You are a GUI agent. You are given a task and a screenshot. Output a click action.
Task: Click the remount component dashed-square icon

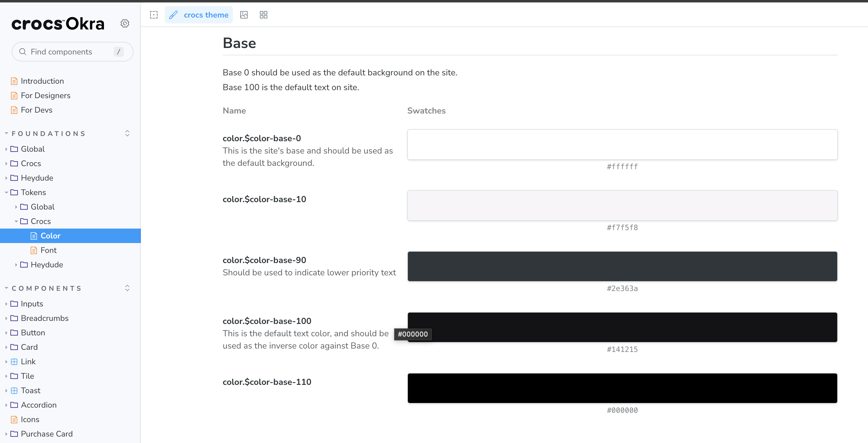154,15
